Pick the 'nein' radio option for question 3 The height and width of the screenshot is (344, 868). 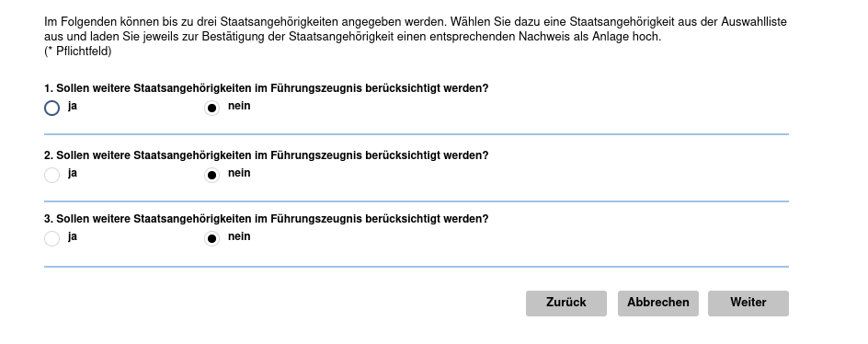pyautogui.click(x=212, y=239)
